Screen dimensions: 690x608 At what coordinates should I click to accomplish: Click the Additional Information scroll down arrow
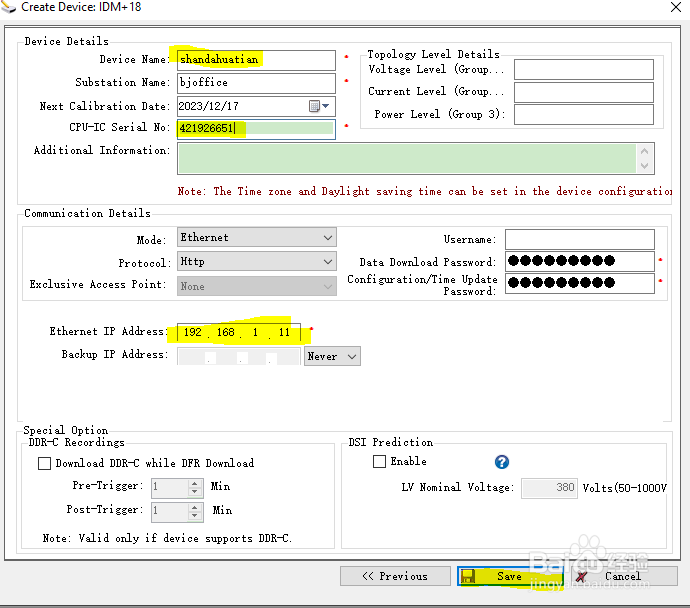point(645,166)
